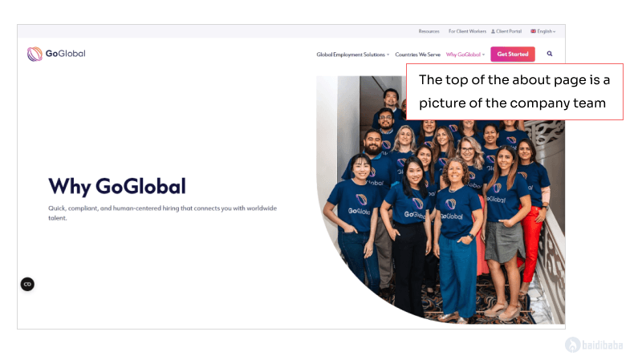Image resolution: width=642 pixels, height=364 pixels.
Task: Expand the Why GoGlobal dropdown menu
Action: pyautogui.click(x=465, y=55)
